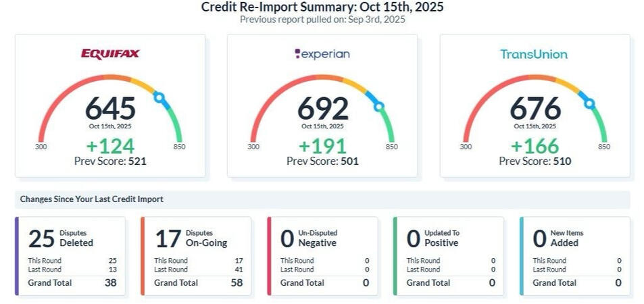Click the TransUnion +166 score change
The width and height of the screenshot is (644, 304).
(x=535, y=146)
